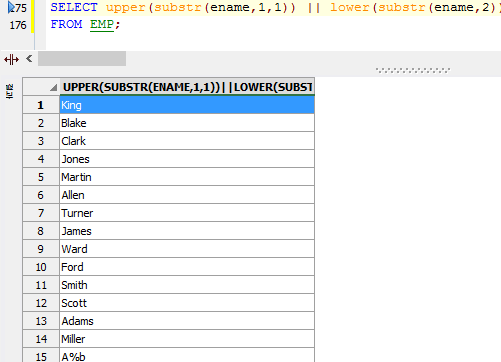Click the horizontal scrollbar thumb in editor

(x=82, y=59)
